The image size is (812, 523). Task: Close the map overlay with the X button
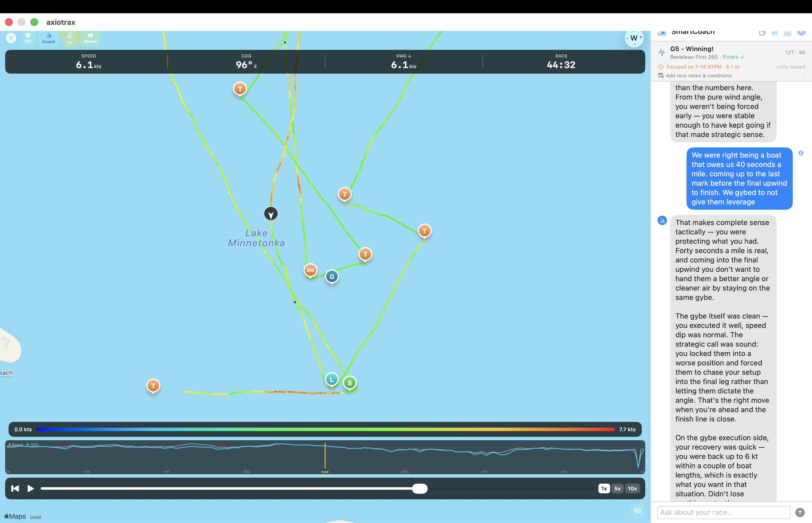[x=11, y=38]
